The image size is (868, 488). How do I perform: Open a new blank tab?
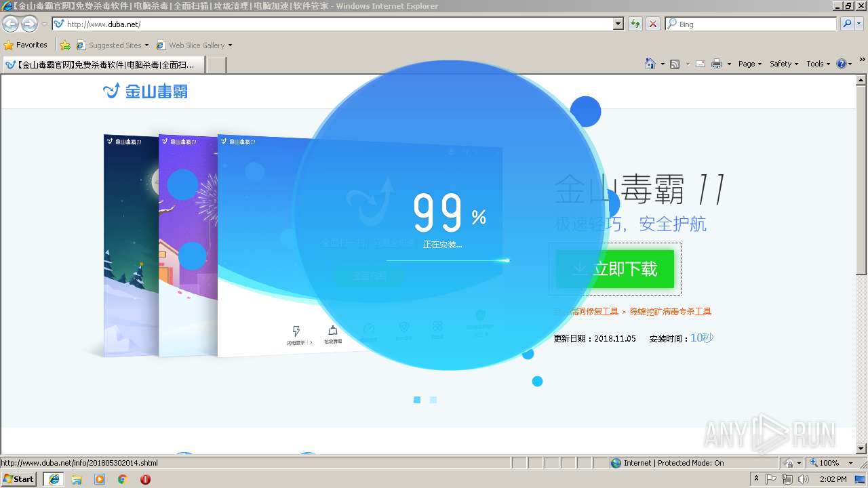pos(216,65)
